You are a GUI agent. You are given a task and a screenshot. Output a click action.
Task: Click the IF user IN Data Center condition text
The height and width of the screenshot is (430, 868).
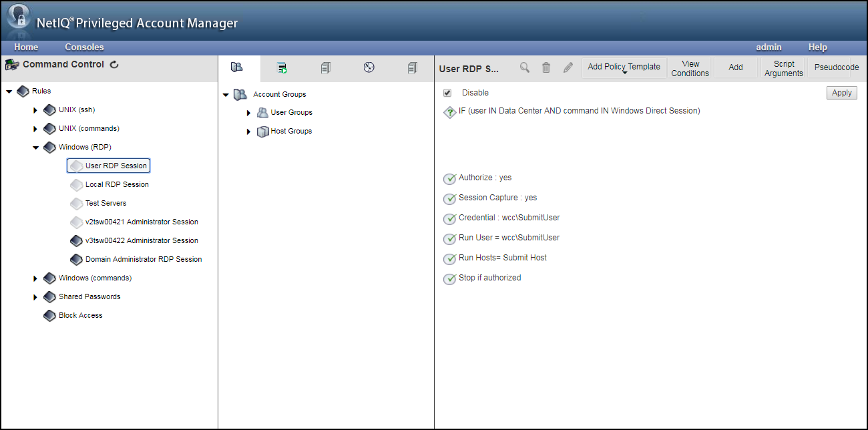(580, 111)
